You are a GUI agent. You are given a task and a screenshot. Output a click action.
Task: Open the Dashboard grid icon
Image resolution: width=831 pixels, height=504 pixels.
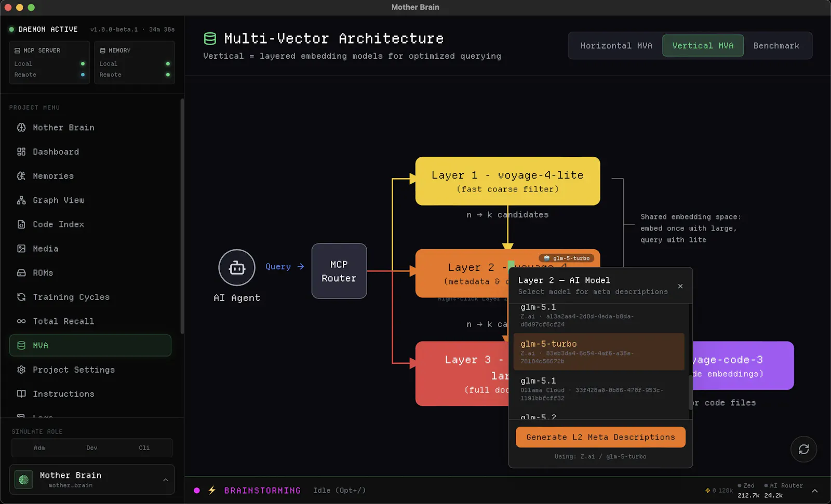(21, 152)
